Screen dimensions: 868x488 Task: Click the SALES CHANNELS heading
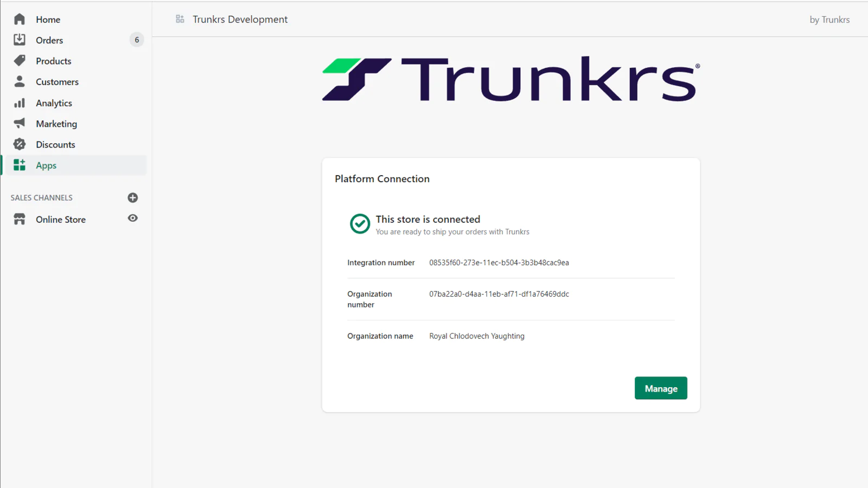42,197
